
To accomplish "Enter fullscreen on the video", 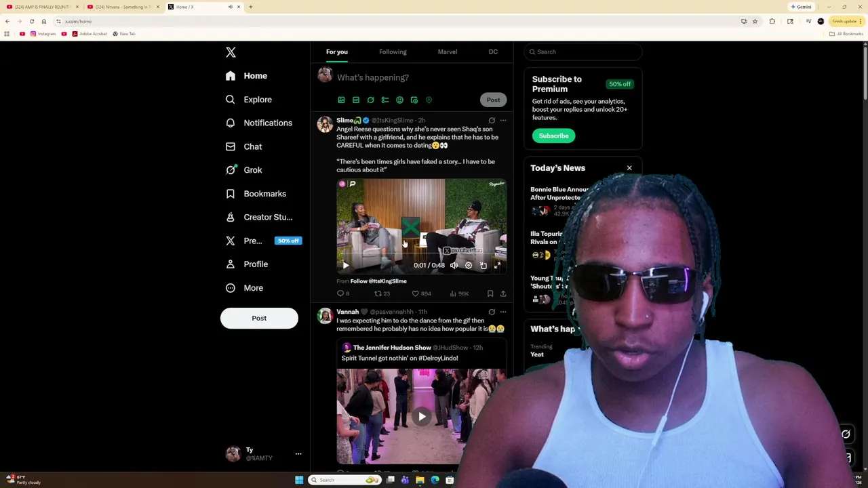I will pyautogui.click(x=497, y=266).
